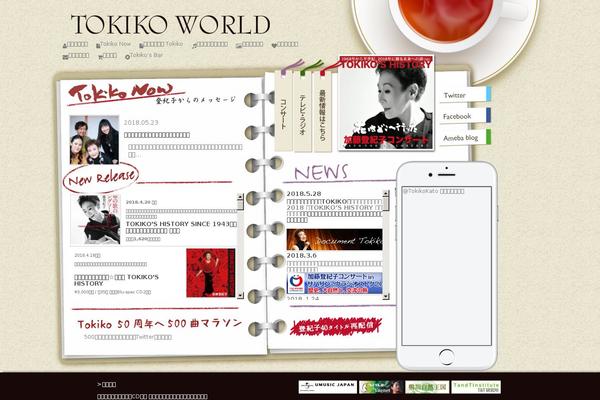This screenshot has height=400, width=600.
Task: Click the document icon before the menu item ending in Tokiko
Action: coord(141,46)
